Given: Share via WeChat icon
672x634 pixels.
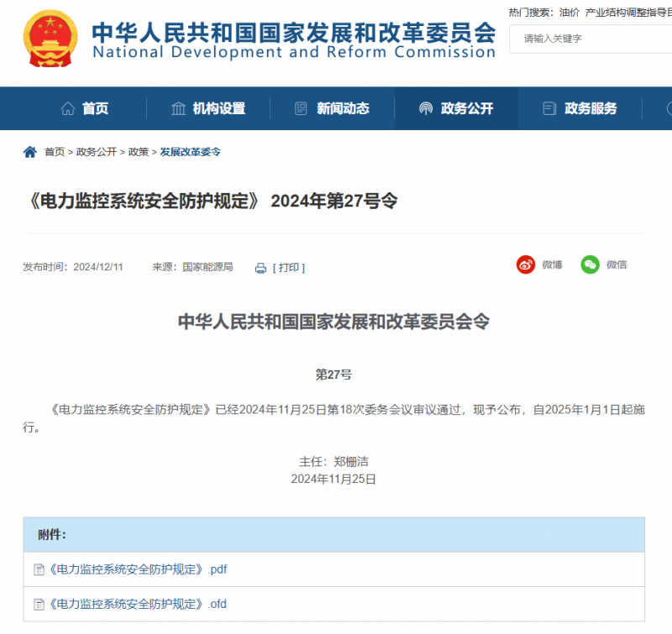Looking at the screenshot, I should click(x=591, y=265).
